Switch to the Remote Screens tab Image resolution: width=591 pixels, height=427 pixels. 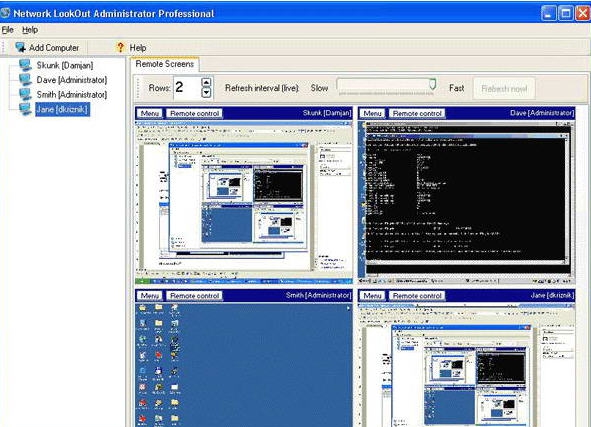pyautogui.click(x=165, y=64)
